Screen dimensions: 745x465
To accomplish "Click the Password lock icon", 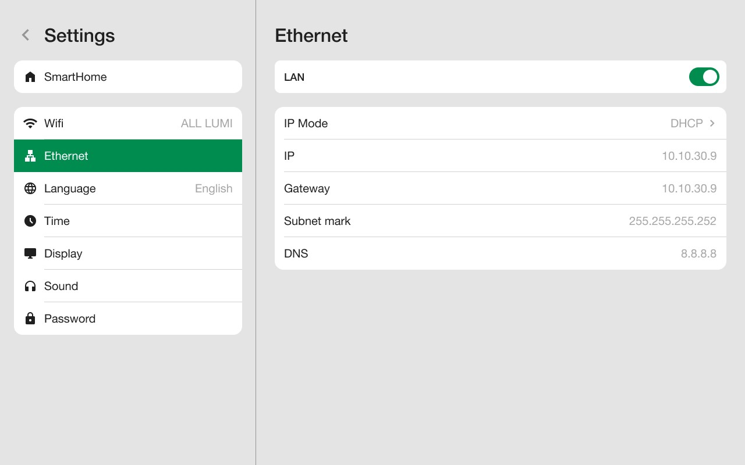I will [x=30, y=319].
